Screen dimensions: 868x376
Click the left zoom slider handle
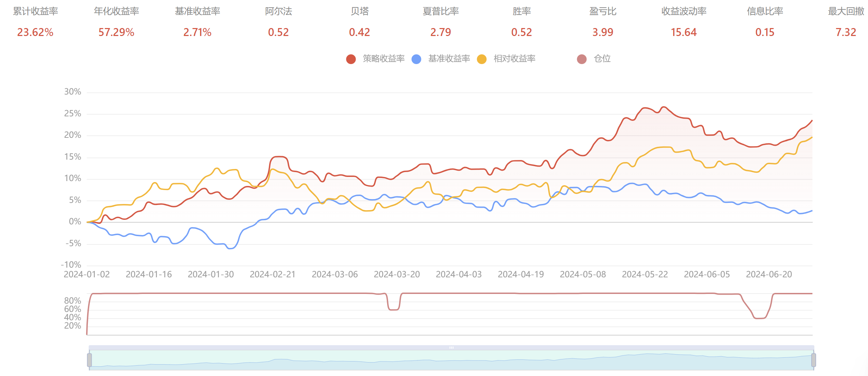coord(89,360)
